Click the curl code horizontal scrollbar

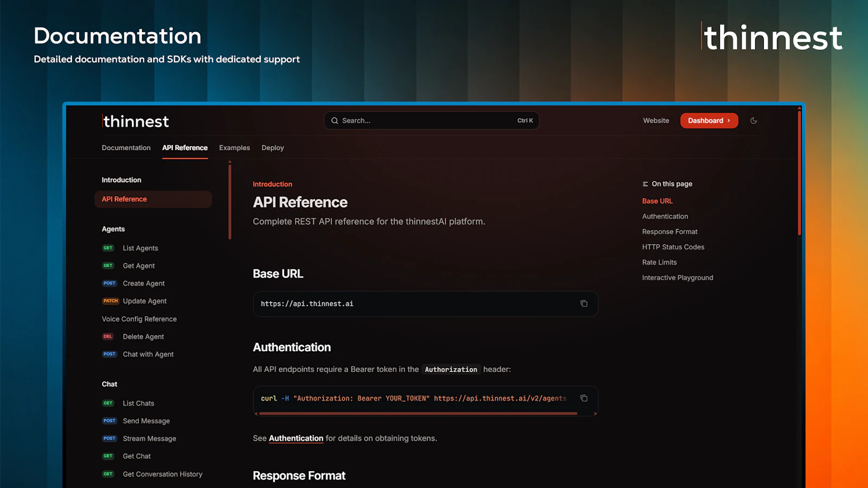(418, 414)
